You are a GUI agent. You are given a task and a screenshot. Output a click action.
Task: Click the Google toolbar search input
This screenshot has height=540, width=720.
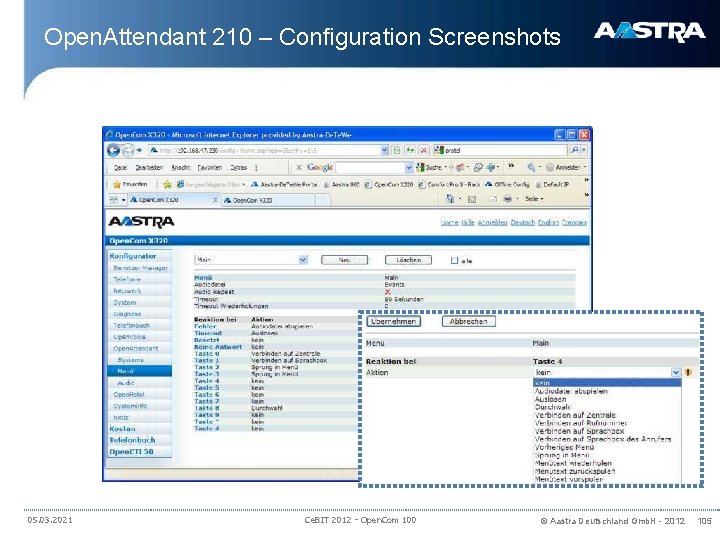[x=370, y=168]
